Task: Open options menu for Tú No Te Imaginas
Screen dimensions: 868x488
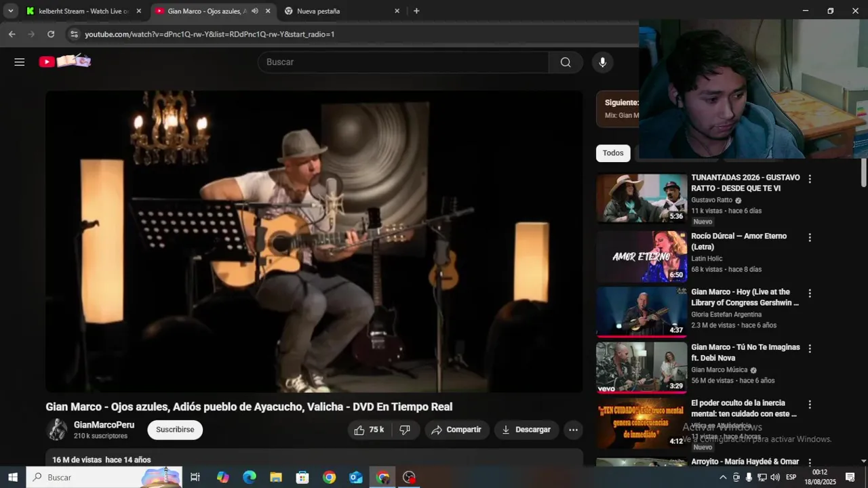Action: pos(809,348)
